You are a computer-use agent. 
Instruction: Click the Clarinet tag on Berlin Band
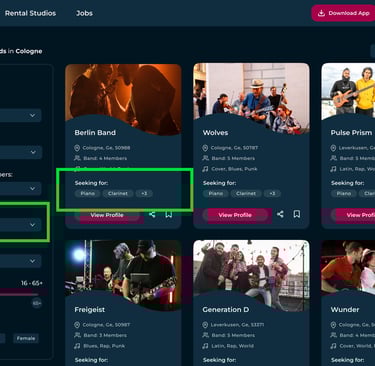[x=118, y=193]
